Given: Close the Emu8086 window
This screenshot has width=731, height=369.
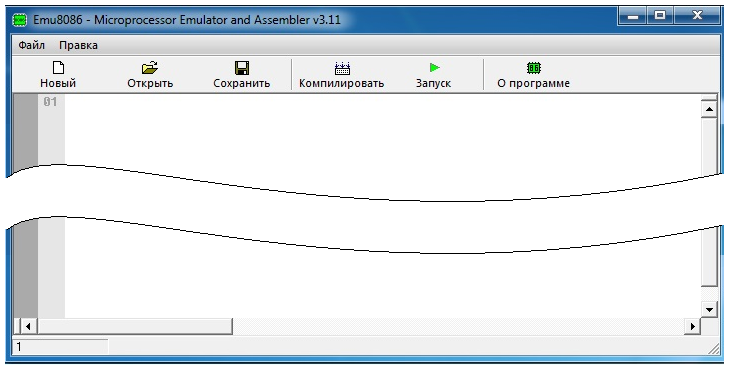Looking at the screenshot, I should pos(697,16).
